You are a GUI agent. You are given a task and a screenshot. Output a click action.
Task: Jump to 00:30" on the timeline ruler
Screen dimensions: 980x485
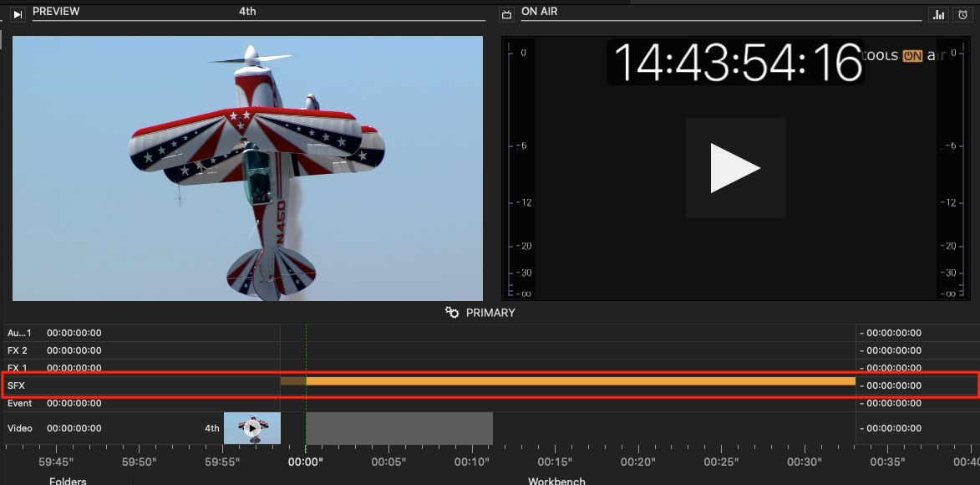pyautogui.click(x=805, y=462)
